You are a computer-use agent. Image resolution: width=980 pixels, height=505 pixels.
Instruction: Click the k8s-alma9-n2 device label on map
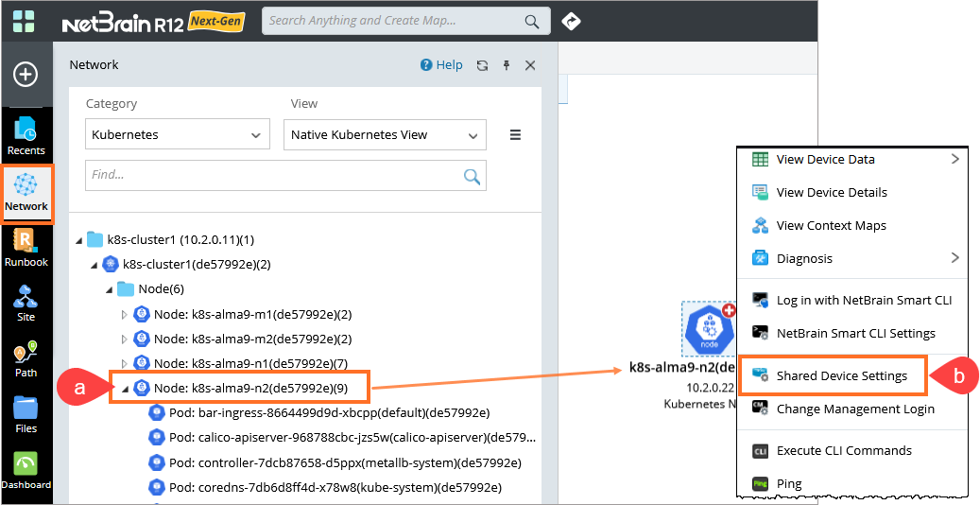coord(682,367)
